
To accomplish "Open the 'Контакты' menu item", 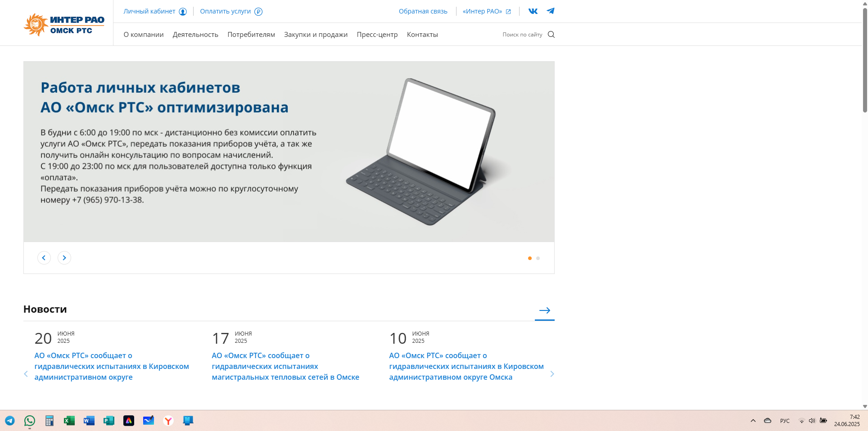I will pos(422,35).
